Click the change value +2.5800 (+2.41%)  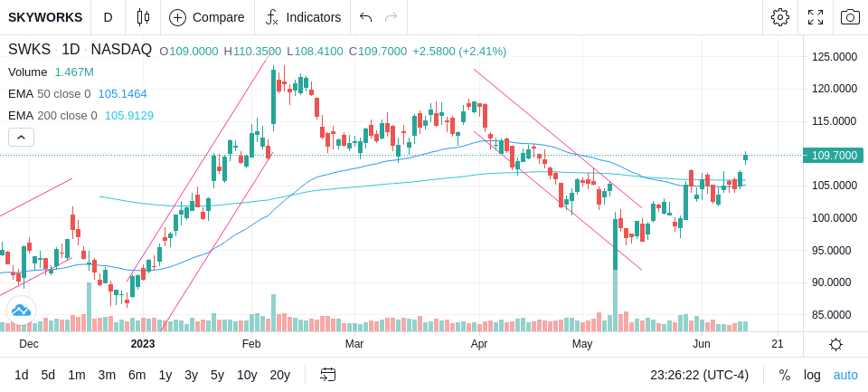click(x=460, y=52)
